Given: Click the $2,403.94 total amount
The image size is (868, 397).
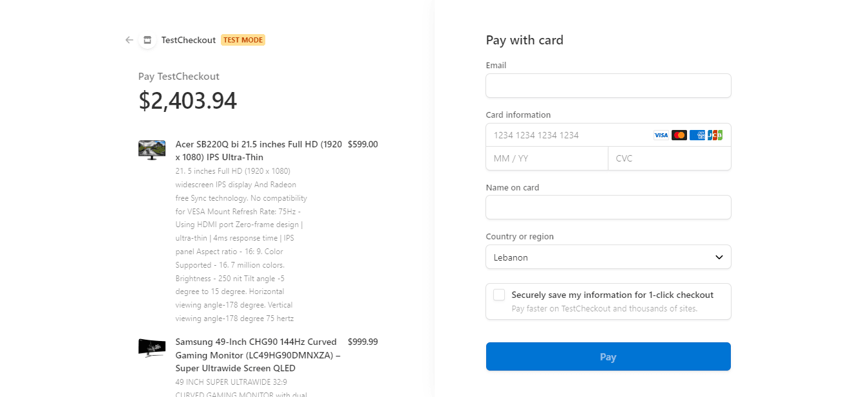Looking at the screenshot, I should (x=187, y=101).
